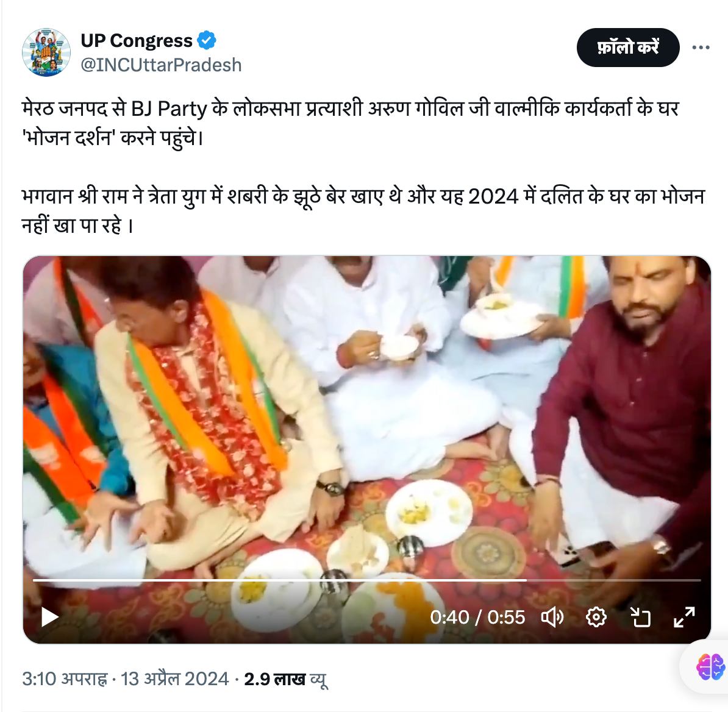Viewport: 728px width, 712px height.
Task: Toggle picture-in-picture mode icon
Action: click(641, 618)
